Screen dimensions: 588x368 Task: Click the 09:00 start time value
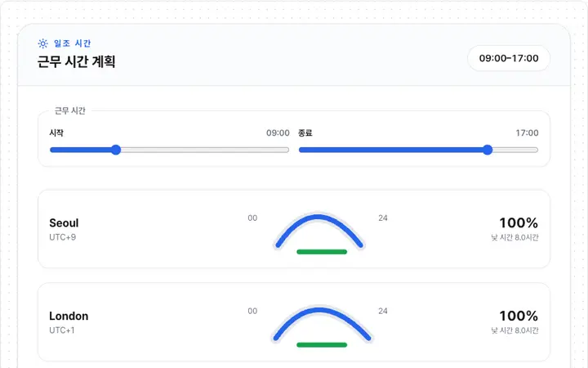[x=278, y=133]
